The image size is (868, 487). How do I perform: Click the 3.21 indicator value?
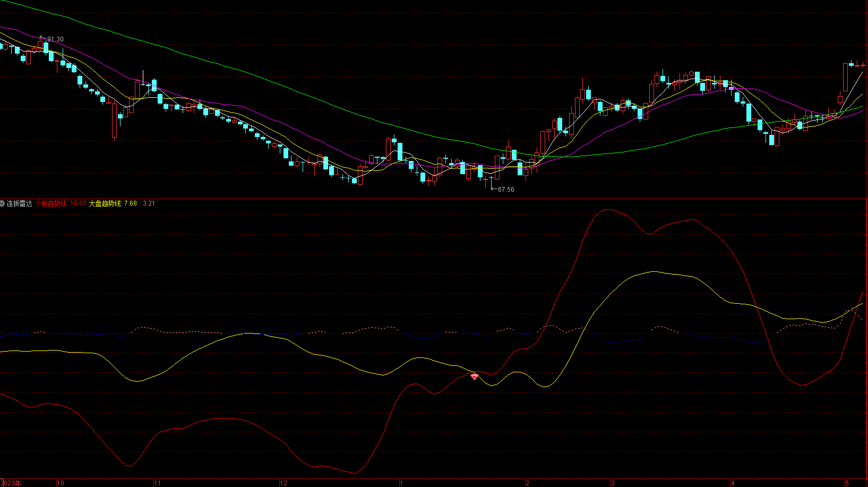coord(149,203)
